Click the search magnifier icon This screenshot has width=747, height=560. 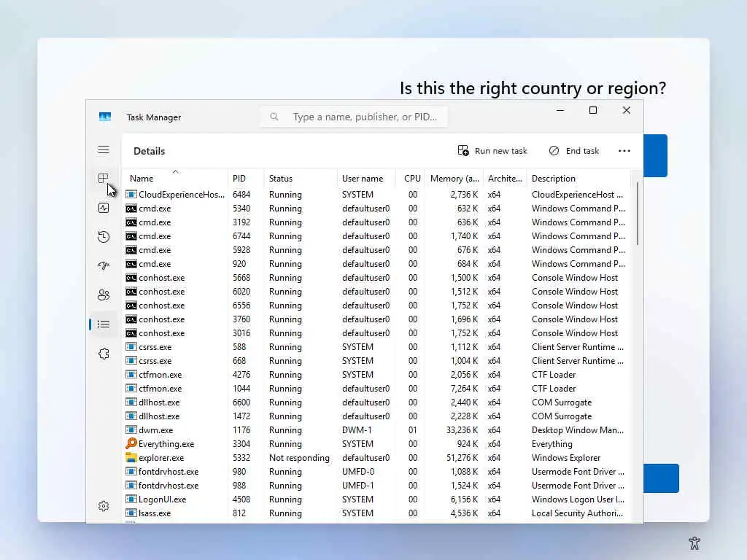point(274,117)
